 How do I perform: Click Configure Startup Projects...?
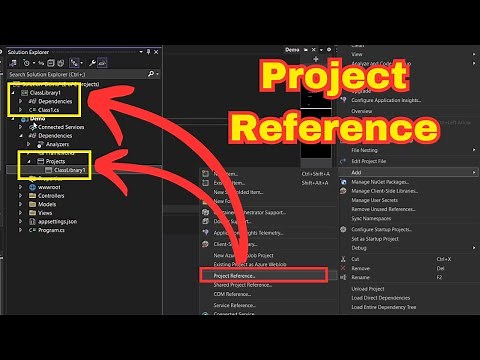click(x=382, y=229)
